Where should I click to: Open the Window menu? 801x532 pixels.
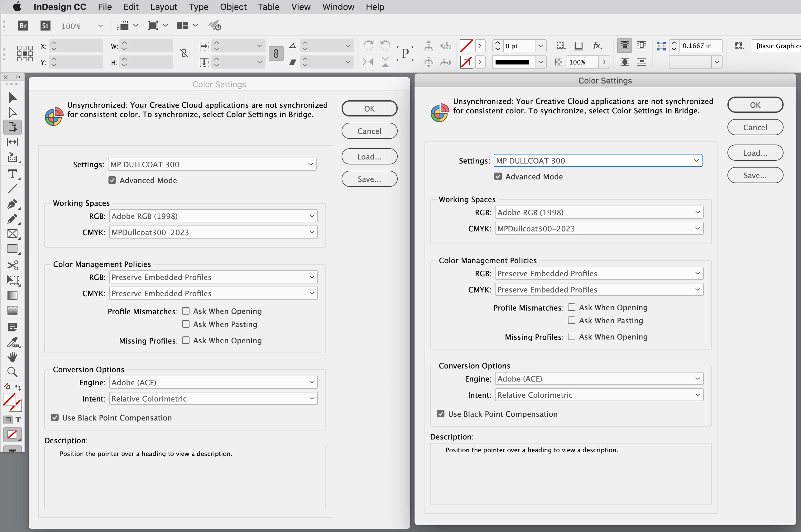(338, 7)
